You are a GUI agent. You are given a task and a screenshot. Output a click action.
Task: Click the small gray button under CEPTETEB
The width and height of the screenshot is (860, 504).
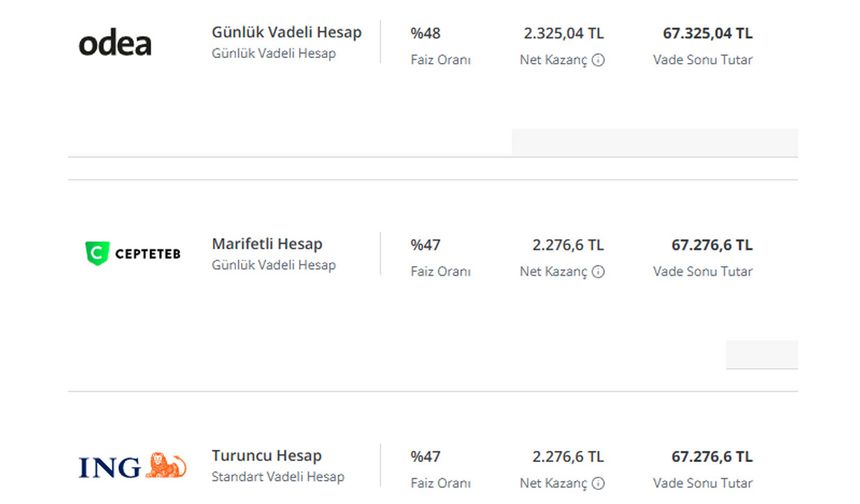[762, 354]
